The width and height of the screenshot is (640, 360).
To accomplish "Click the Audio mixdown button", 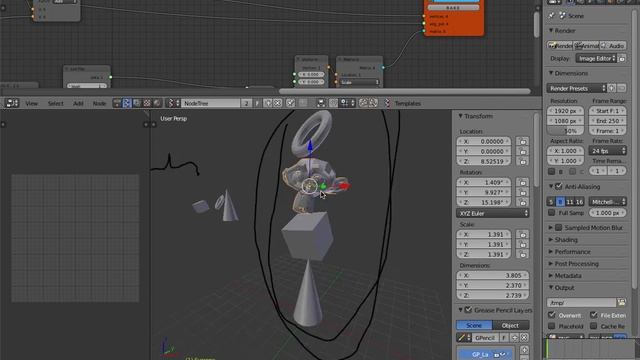I will pyautogui.click(x=613, y=46).
